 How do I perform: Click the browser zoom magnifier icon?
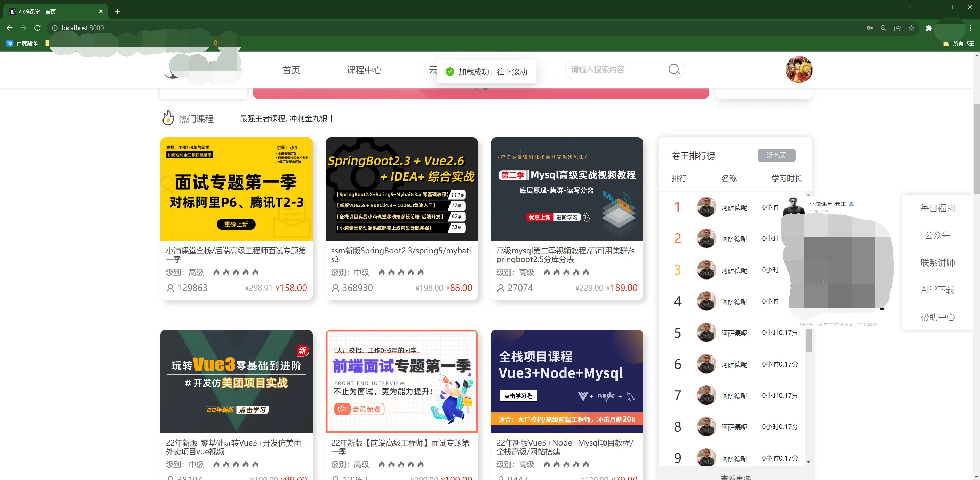(883, 28)
